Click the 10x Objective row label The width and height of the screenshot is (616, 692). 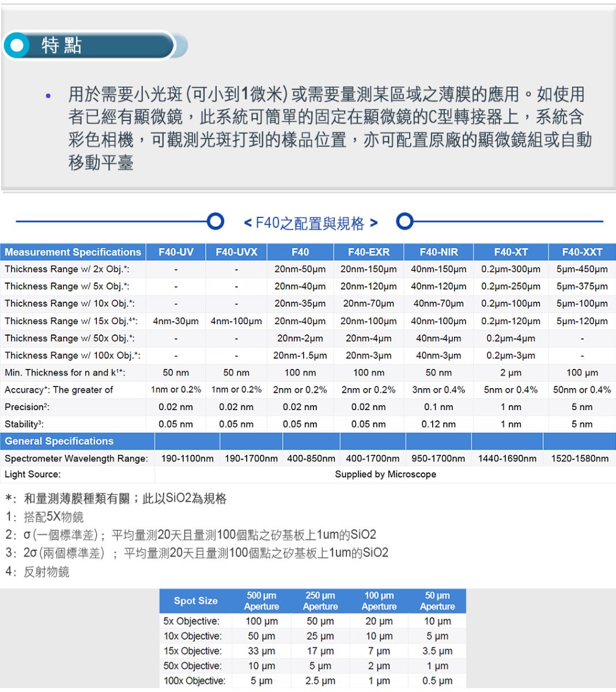[x=193, y=637]
